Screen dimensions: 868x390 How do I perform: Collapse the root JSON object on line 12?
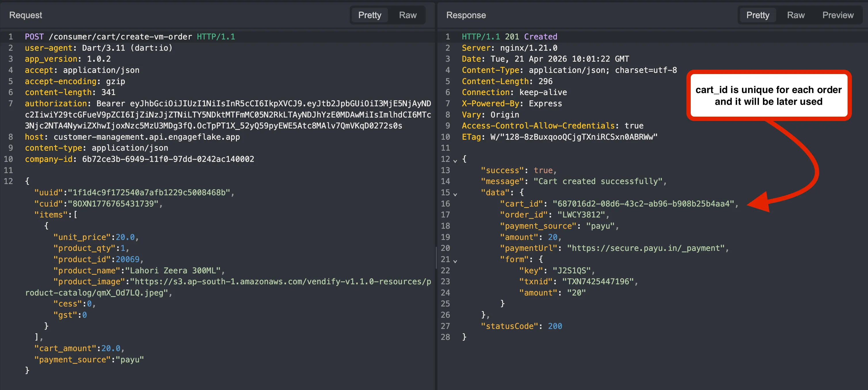455,161
